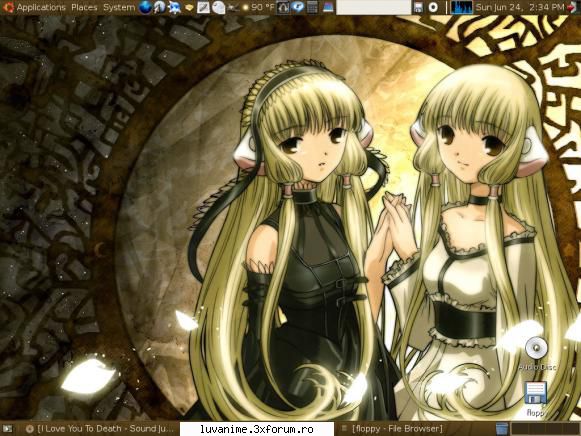The image size is (581, 436).
Task: Click the white round bird-like panel icon
Action: click(x=218, y=7)
